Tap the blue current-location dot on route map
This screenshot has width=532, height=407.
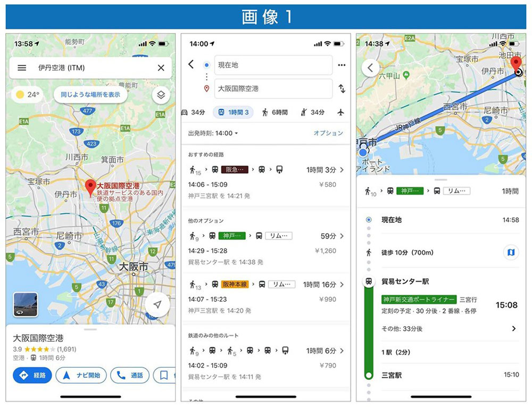click(x=363, y=152)
